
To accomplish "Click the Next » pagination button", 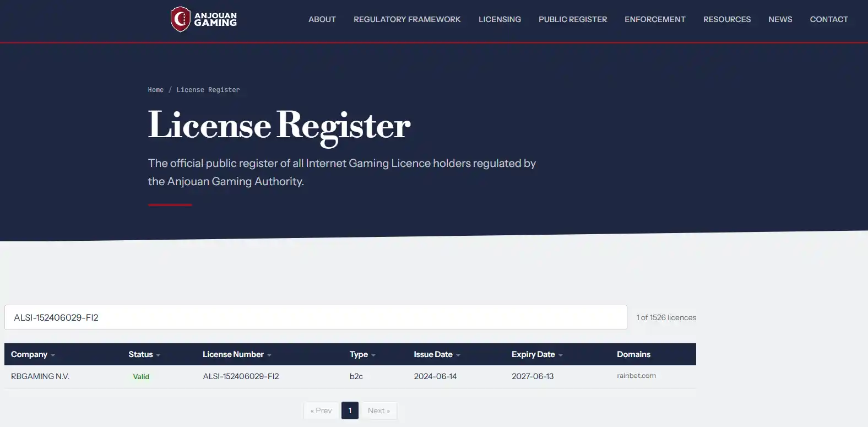I will click(379, 410).
